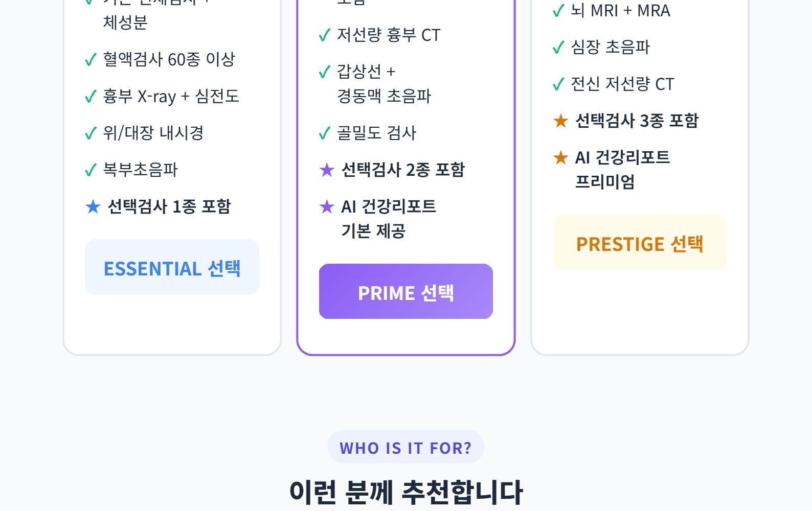Select the PRESTIGE 선택 button
812x511 pixels.
639,243
